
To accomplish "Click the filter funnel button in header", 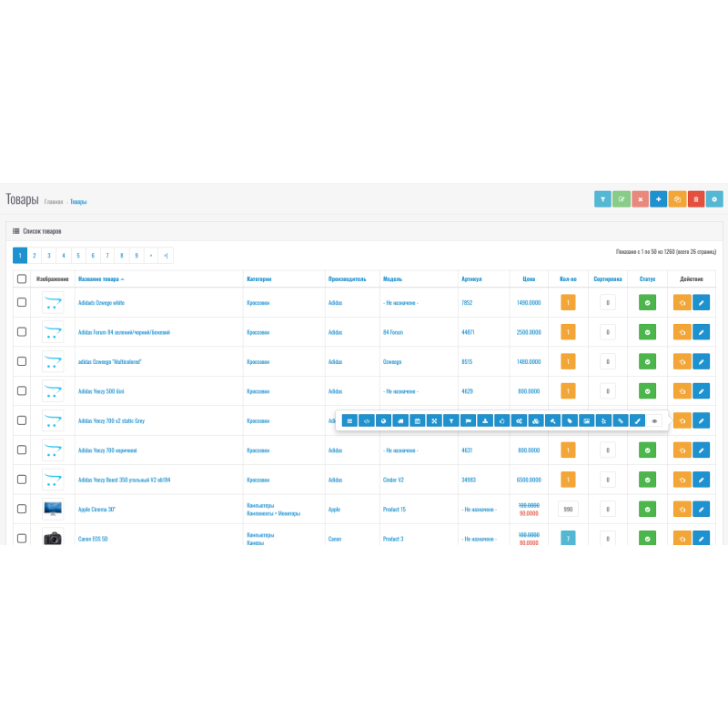I will tap(602, 199).
